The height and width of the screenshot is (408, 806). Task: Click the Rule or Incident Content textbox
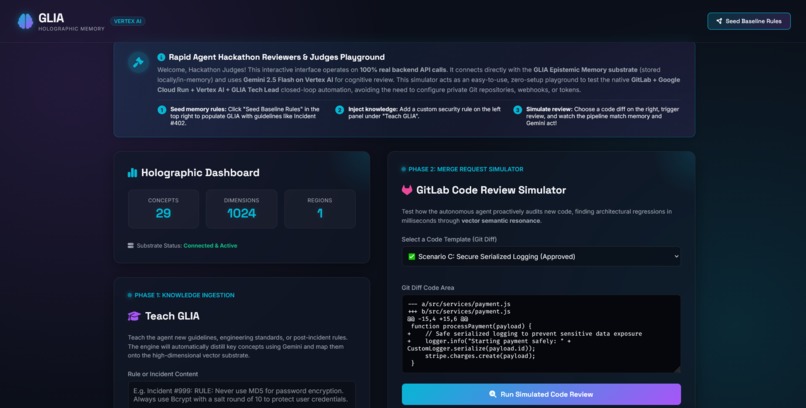(x=242, y=395)
